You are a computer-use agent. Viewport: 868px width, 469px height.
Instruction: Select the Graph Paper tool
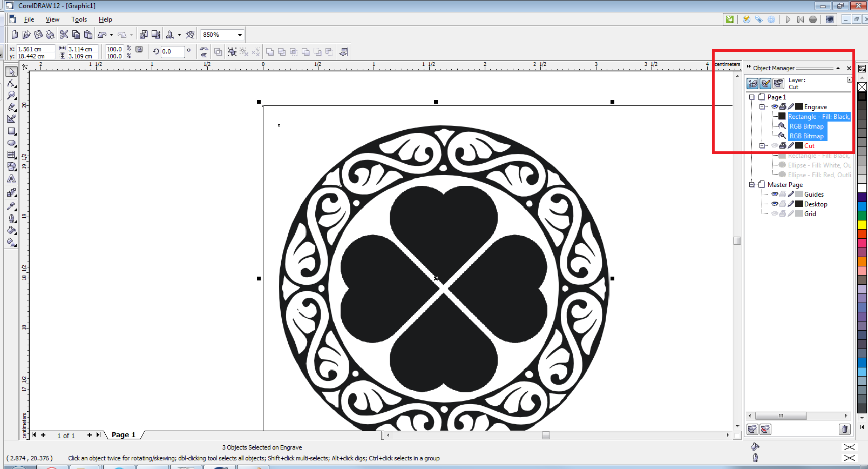click(x=11, y=155)
